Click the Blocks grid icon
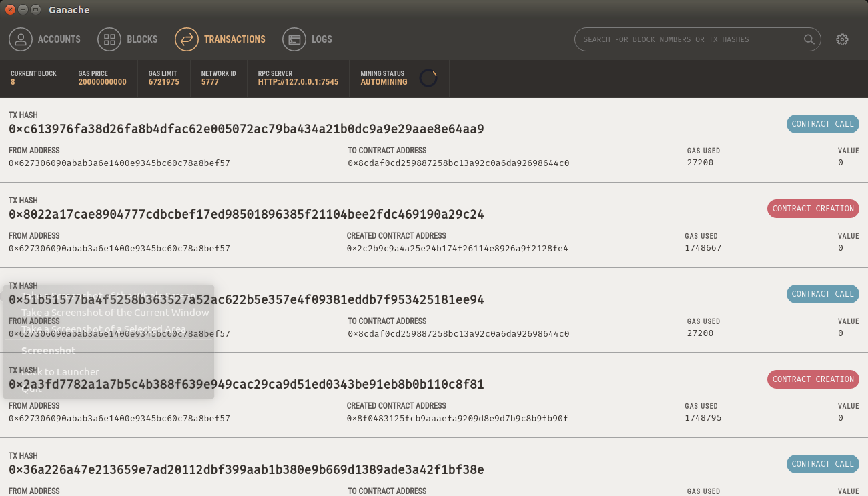 pyautogui.click(x=109, y=39)
